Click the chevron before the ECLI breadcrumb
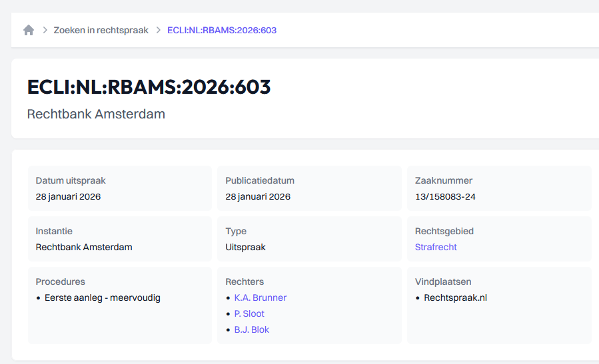The height and width of the screenshot is (364, 599). [159, 30]
